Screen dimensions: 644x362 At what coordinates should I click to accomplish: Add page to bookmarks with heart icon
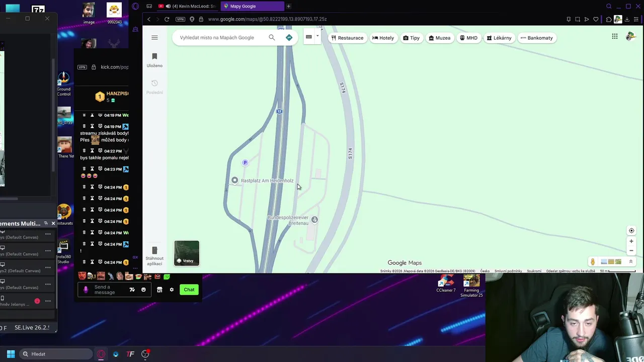coord(596,19)
